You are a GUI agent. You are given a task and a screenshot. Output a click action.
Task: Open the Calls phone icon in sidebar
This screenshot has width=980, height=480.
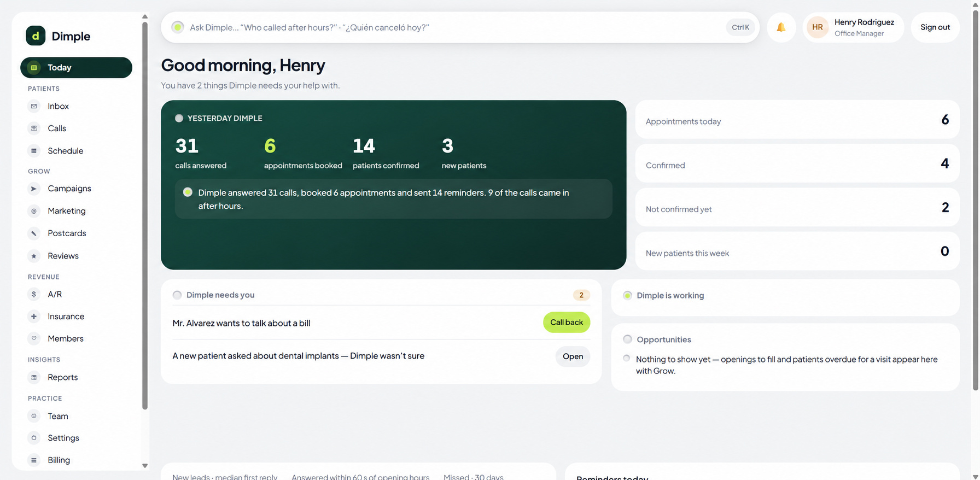tap(34, 128)
